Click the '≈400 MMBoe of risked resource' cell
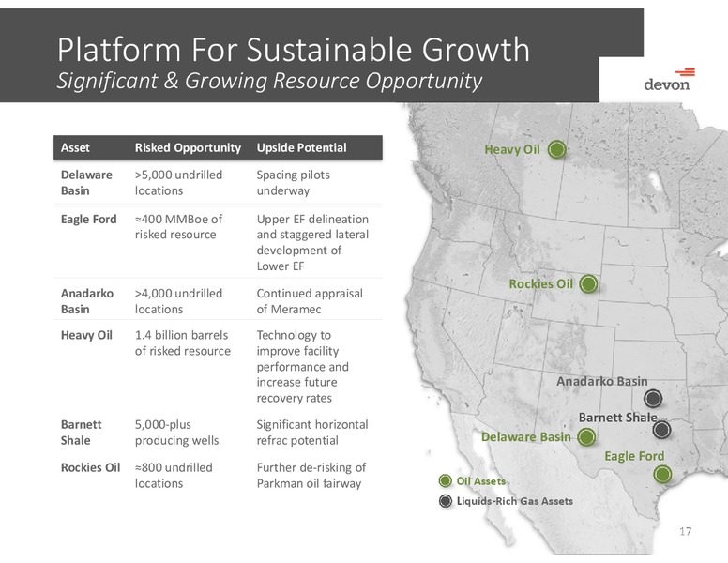This screenshot has width=728, height=563. pyautogui.click(x=179, y=226)
